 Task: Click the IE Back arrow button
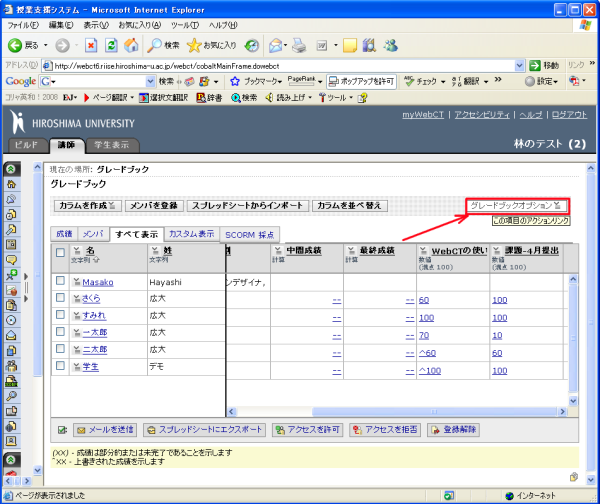(15, 46)
